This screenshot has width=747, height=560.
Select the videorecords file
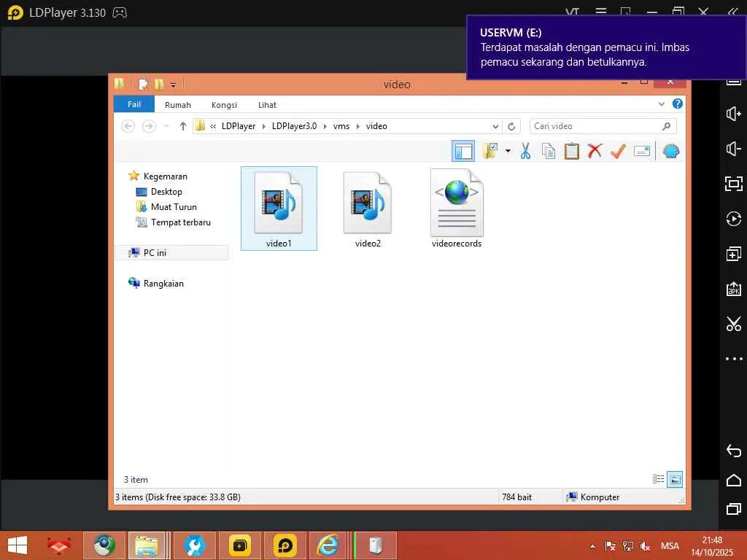[457, 209]
